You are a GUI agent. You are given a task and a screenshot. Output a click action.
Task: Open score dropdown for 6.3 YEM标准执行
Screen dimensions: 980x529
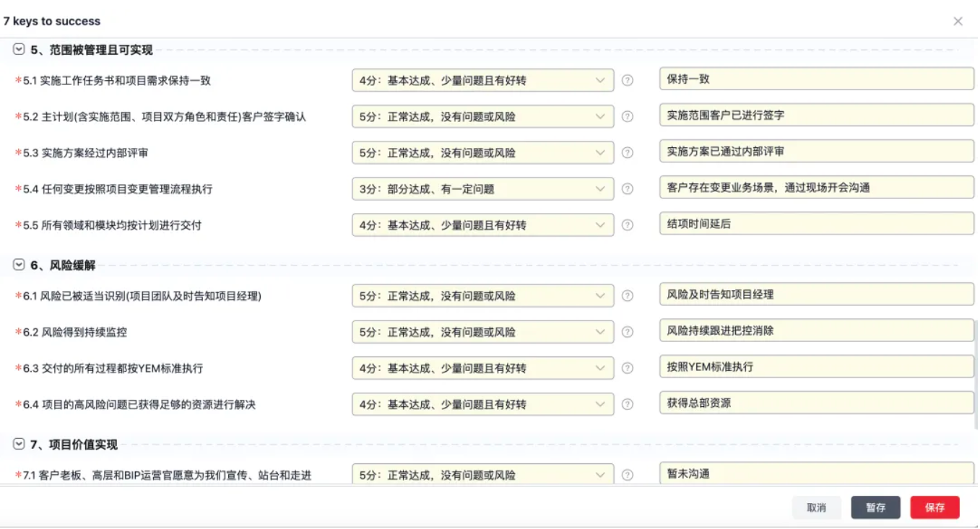point(482,367)
